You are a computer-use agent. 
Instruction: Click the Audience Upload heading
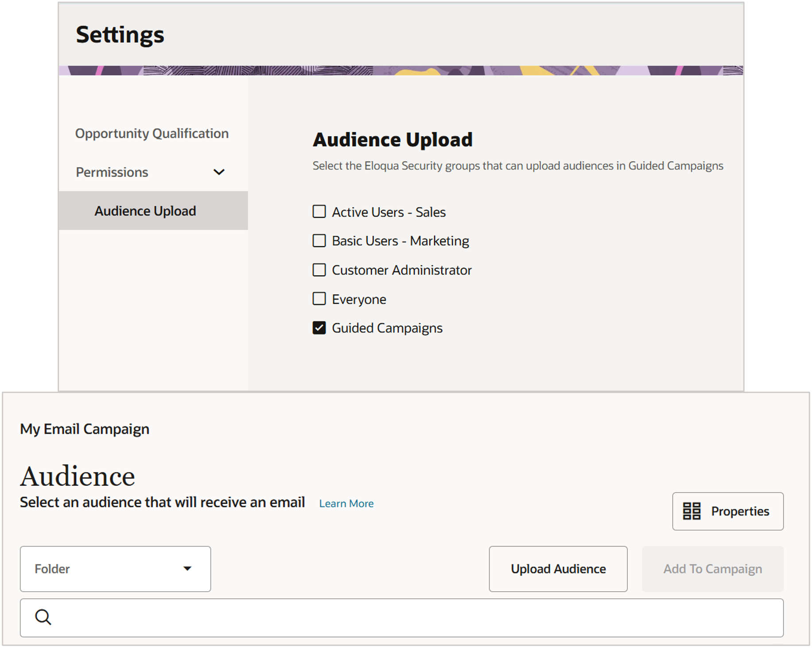point(392,140)
